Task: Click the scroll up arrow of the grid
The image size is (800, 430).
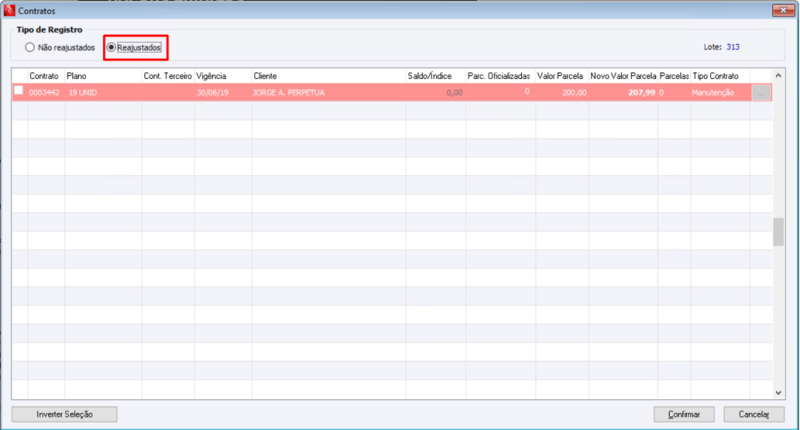Action: pos(778,75)
